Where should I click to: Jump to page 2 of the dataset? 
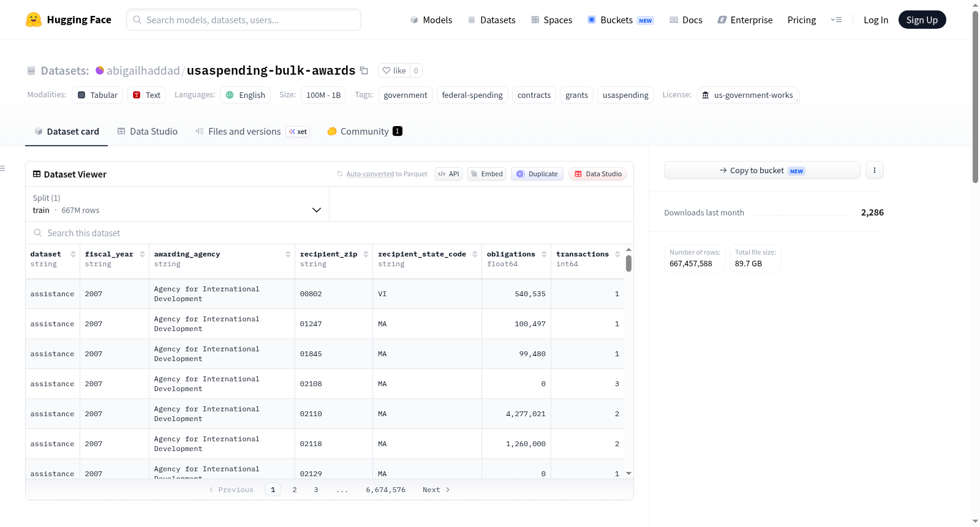295,490
